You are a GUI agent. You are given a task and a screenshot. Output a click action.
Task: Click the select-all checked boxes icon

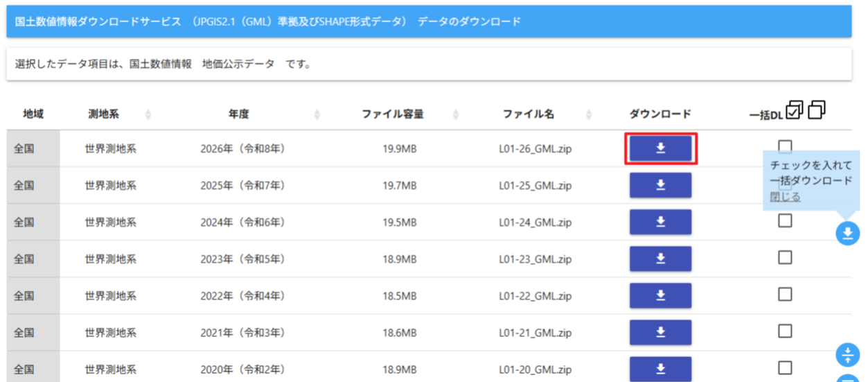click(795, 110)
